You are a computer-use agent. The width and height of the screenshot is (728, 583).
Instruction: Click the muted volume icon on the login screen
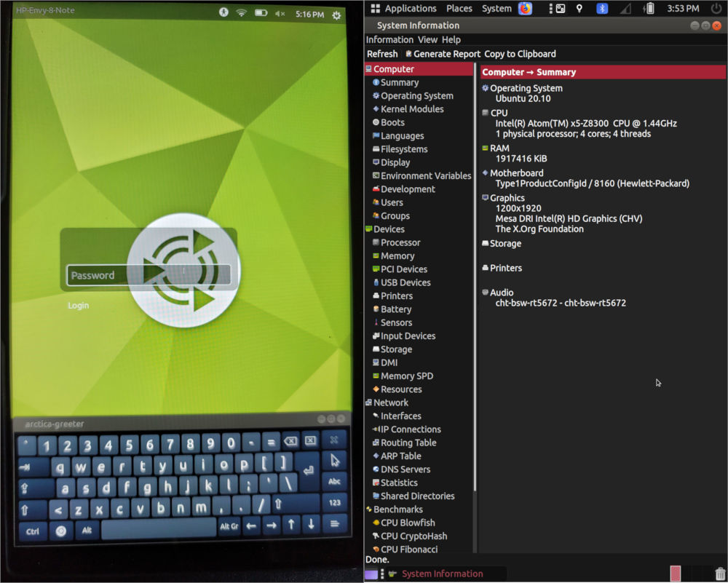coord(280,13)
